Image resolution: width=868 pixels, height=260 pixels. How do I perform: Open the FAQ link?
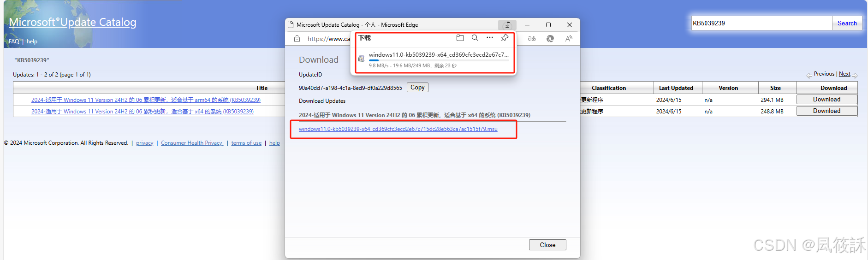pyautogui.click(x=14, y=41)
